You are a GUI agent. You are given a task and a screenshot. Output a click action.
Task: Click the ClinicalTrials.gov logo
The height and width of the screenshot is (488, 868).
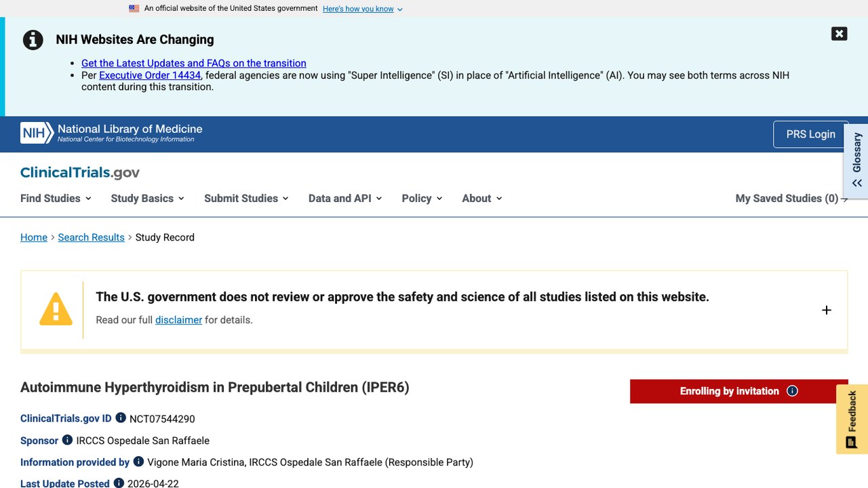pos(80,173)
